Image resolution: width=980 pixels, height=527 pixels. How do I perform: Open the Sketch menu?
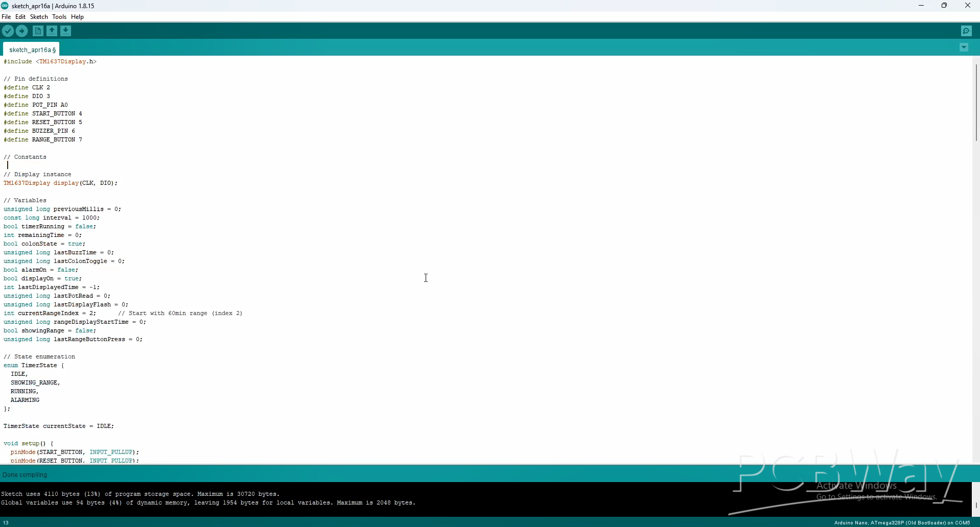pyautogui.click(x=39, y=17)
